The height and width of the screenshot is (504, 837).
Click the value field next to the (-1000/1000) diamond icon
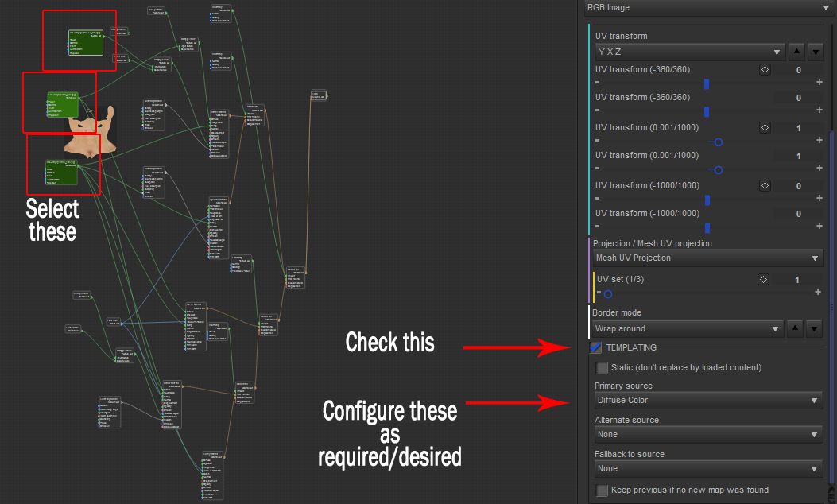tap(799, 186)
